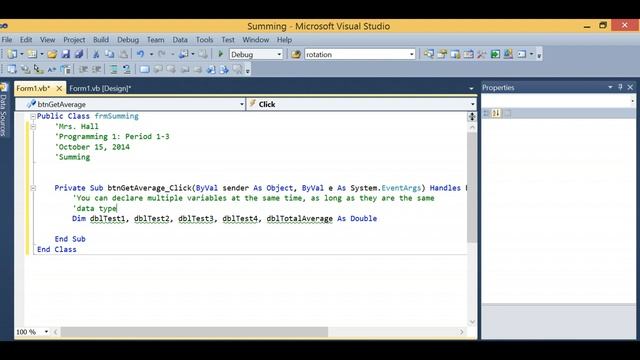Click the New Project toolbar icon
Viewport: 640px width, 360px height.
pyautogui.click(x=12, y=54)
